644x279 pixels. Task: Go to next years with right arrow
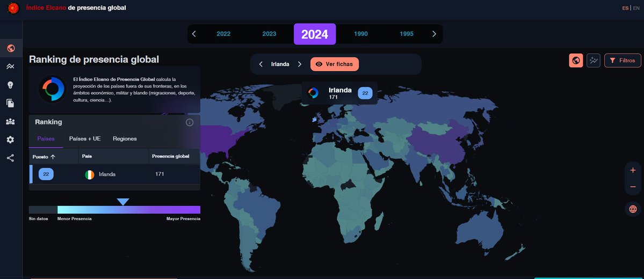pyautogui.click(x=434, y=34)
